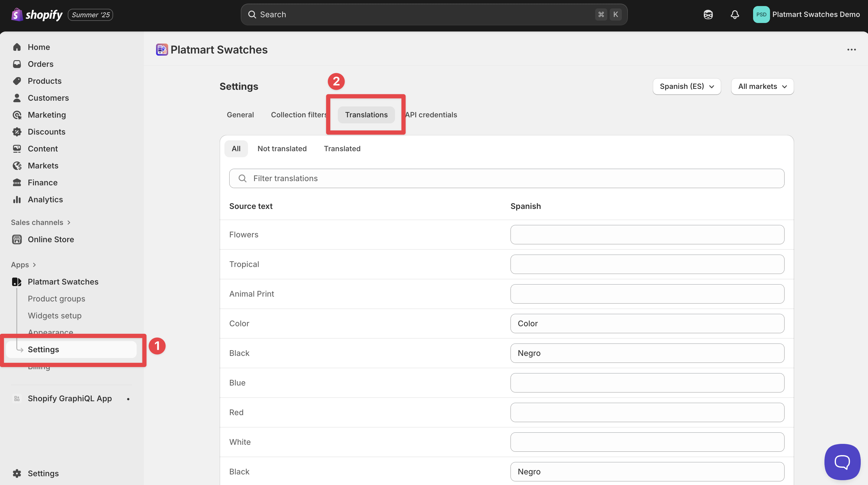Screen dimensions: 868x485
Task: Expand the Sales channels section
Action: [41, 223]
